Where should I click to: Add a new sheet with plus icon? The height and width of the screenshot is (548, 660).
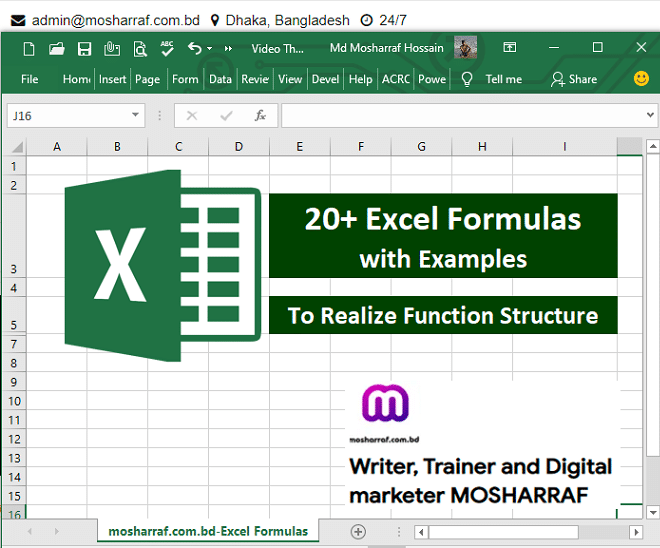[x=358, y=532]
